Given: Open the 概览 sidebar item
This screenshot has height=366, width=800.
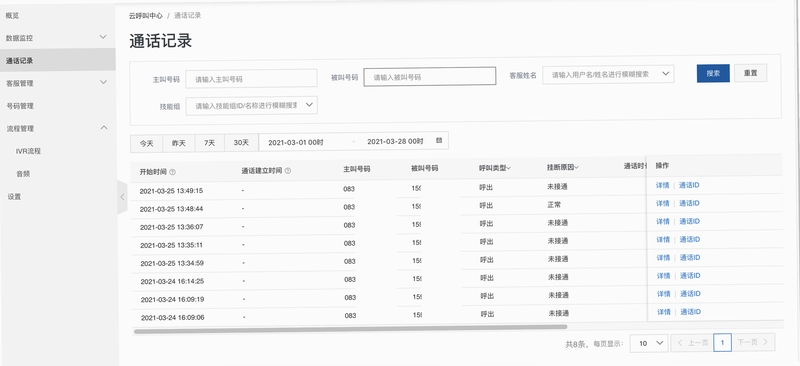Looking at the screenshot, I should [x=12, y=15].
